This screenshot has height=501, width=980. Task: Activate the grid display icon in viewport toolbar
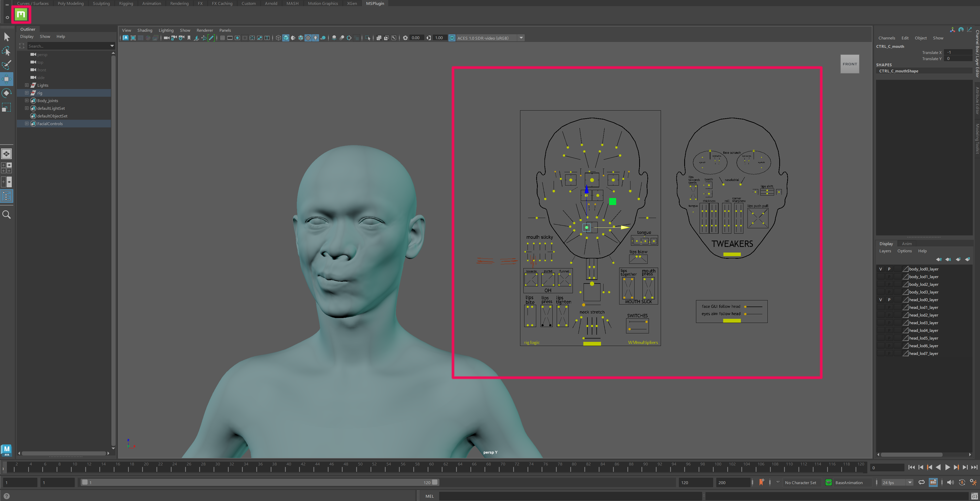223,38
